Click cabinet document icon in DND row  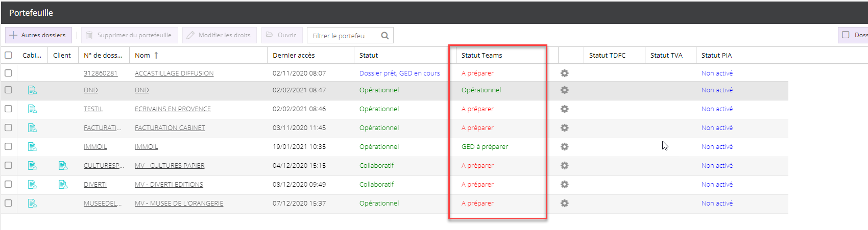pyautogui.click(x=32, y=90)
